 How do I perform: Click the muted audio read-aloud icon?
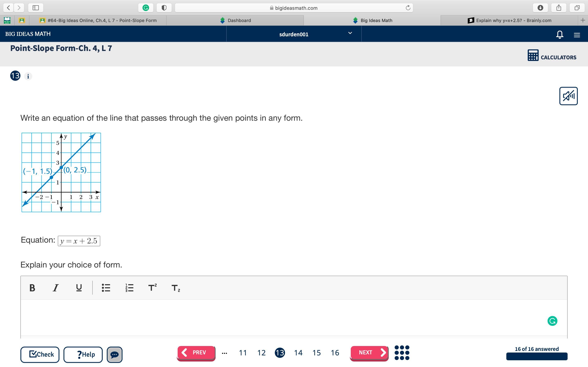click(568, 96)
